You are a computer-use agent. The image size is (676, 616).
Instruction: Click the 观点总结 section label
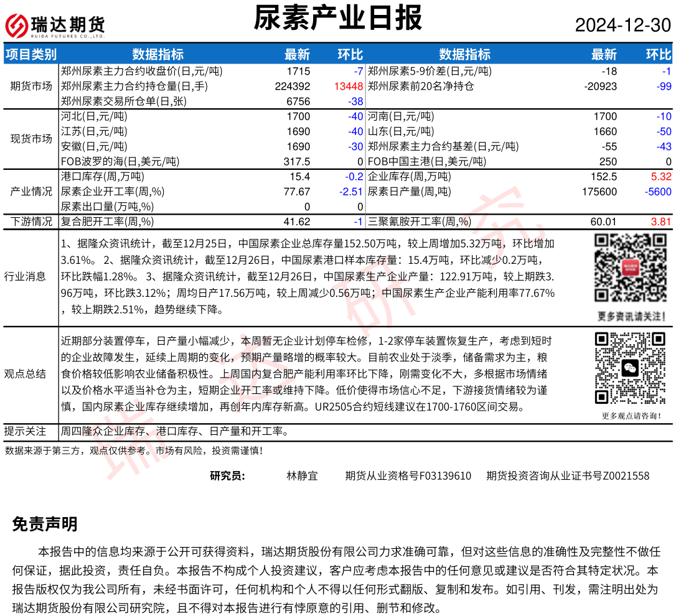point(25,373)
